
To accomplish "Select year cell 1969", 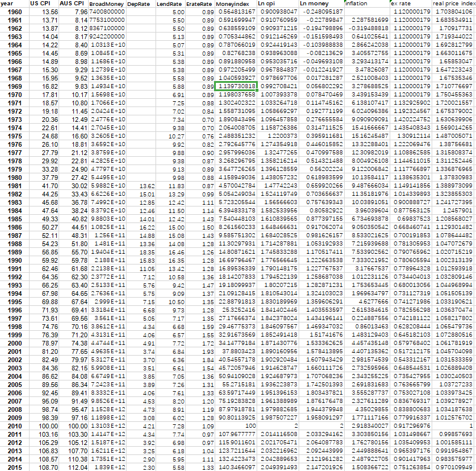I will click(15, 86).
